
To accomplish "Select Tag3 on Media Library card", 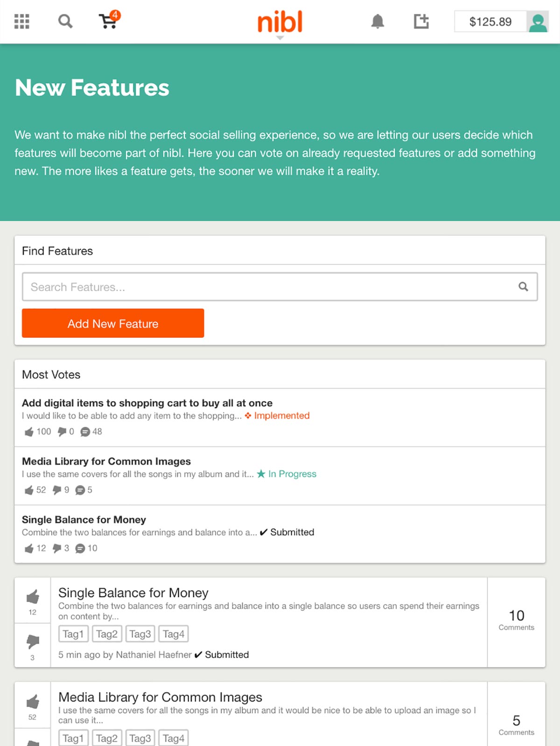I will tap(140, 738).
